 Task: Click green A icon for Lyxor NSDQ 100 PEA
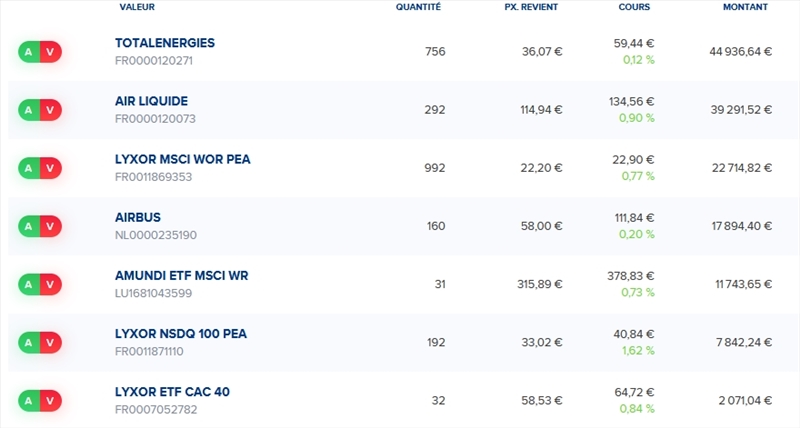tap(29, 342)
